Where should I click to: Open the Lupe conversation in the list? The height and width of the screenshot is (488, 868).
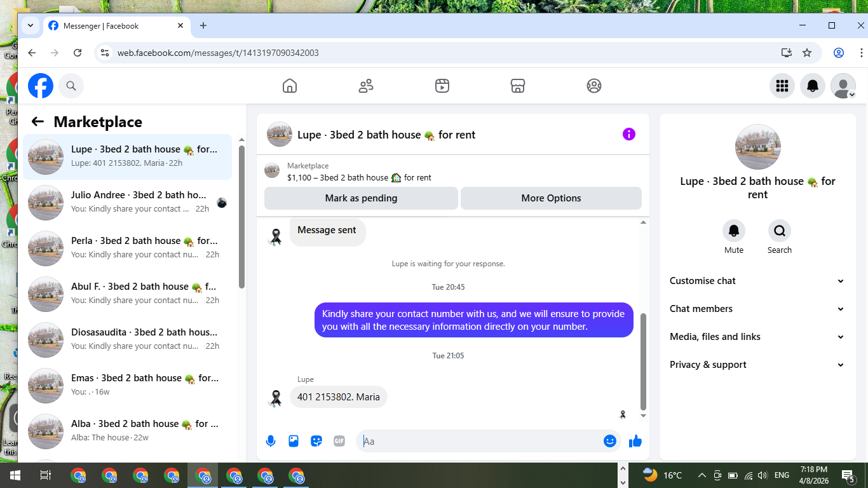127,157
